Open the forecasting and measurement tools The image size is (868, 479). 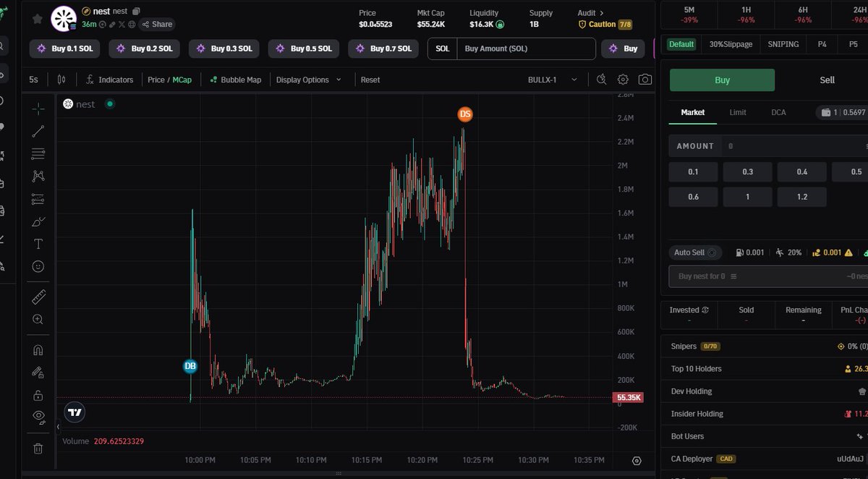(x=38, y=199)
